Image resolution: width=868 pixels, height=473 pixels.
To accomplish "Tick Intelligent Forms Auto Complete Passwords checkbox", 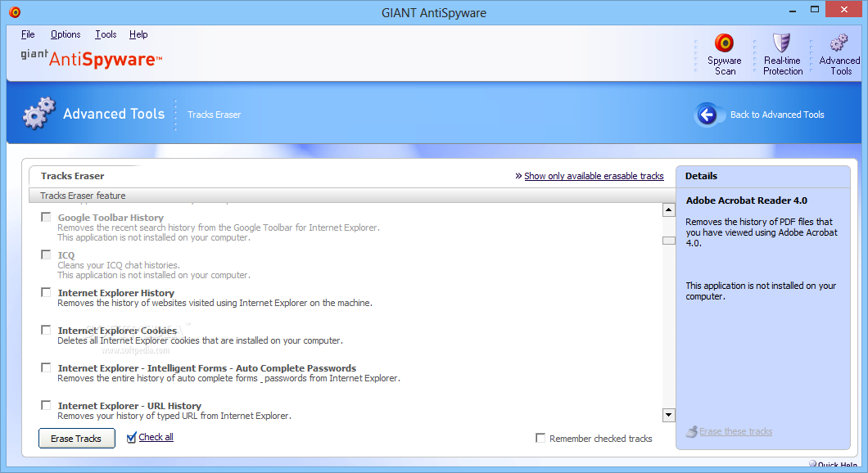I will tap(46, 367).
